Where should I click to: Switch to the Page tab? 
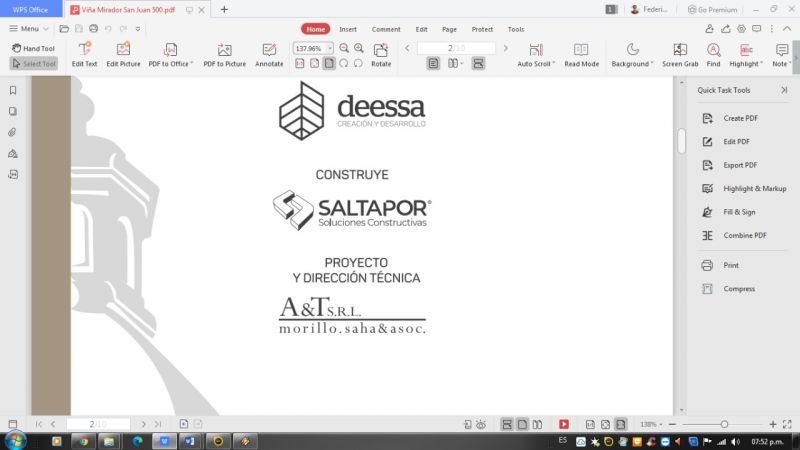[449, 30]
